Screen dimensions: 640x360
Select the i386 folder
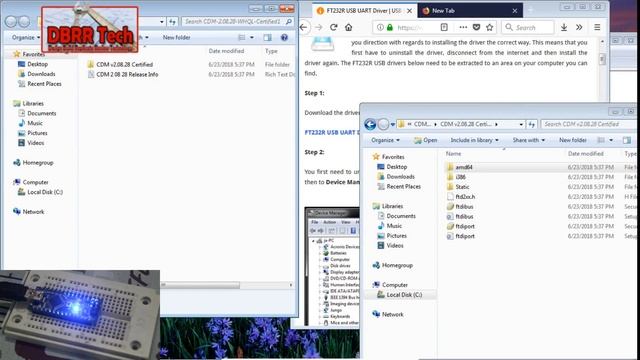click(460, 177)
